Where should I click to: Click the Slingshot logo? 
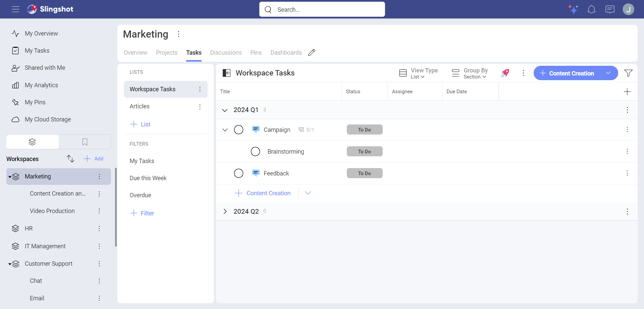[x=50, y=9]
